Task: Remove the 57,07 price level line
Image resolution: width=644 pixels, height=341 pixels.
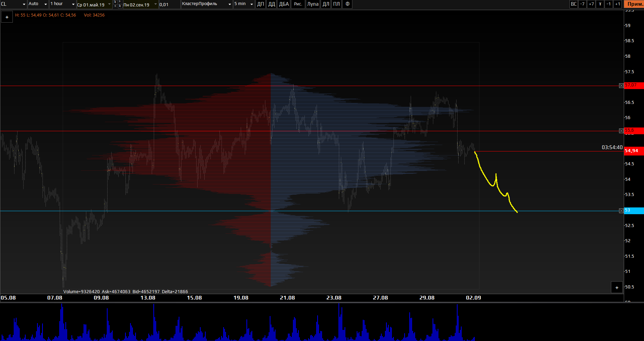Action: 621,86
